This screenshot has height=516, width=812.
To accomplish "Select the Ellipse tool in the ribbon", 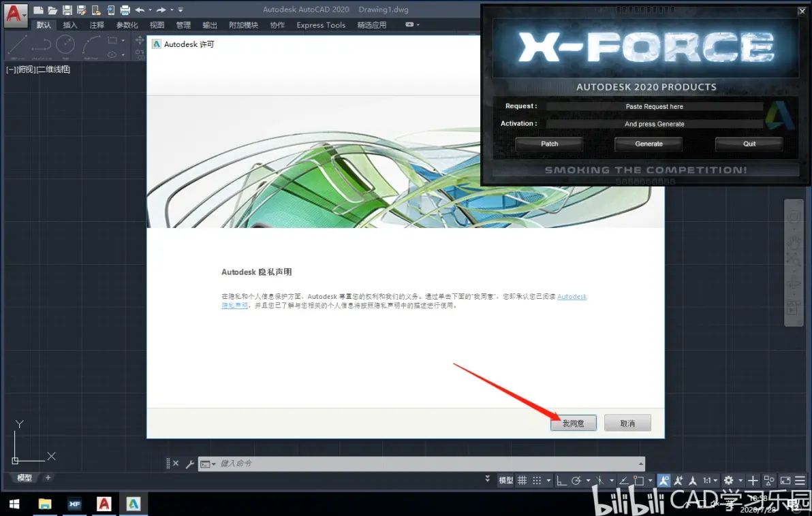I will (x=112, y=54).
